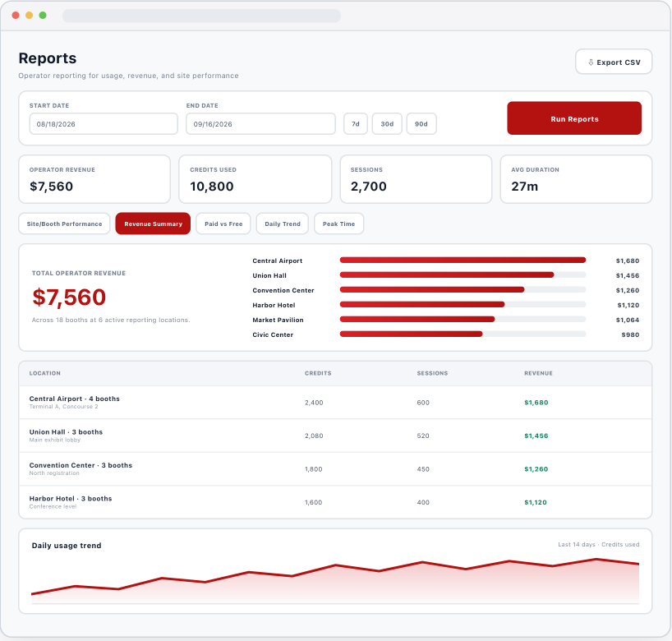Select the Union Hall · 3 booths row

[335, 436]
